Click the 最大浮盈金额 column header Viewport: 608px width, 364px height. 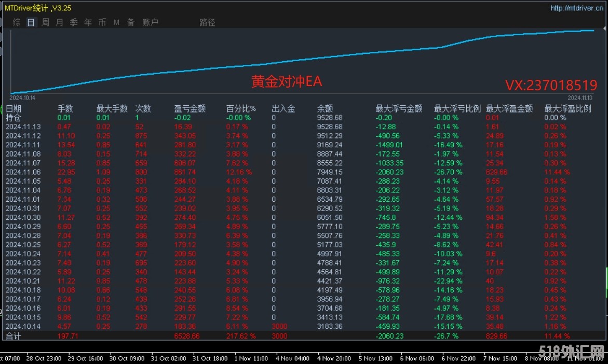(509, 108)
